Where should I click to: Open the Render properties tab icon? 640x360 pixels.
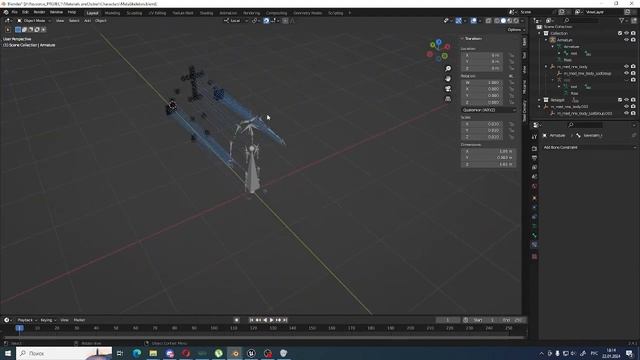coord(534,148)
